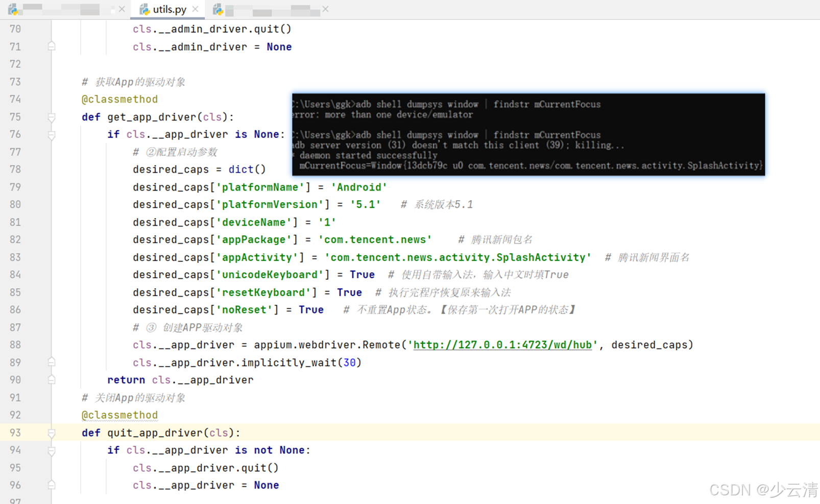
Task: Click 'return cls.__app_driver' on line 90
Action: click(x=180, y=379)
